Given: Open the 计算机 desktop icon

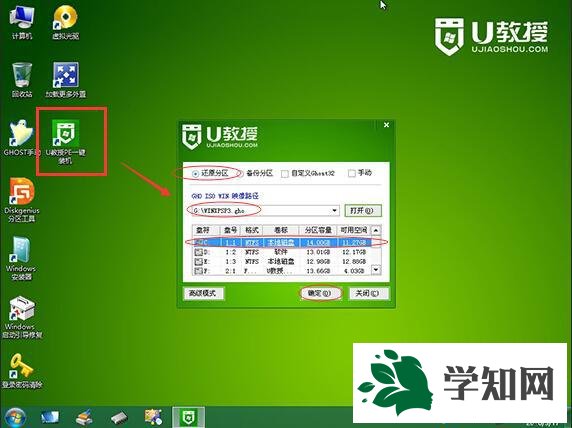Looking at the screenshot, I should point(22,22).
